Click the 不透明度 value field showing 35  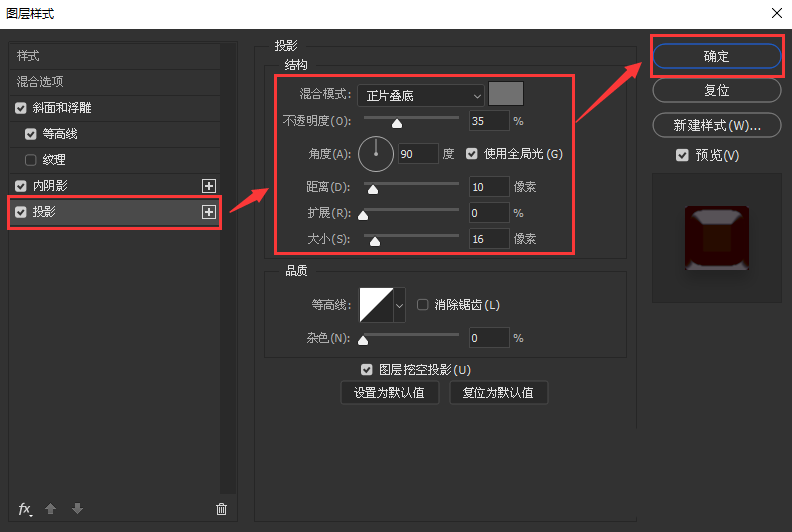click(x=489, y=121)
